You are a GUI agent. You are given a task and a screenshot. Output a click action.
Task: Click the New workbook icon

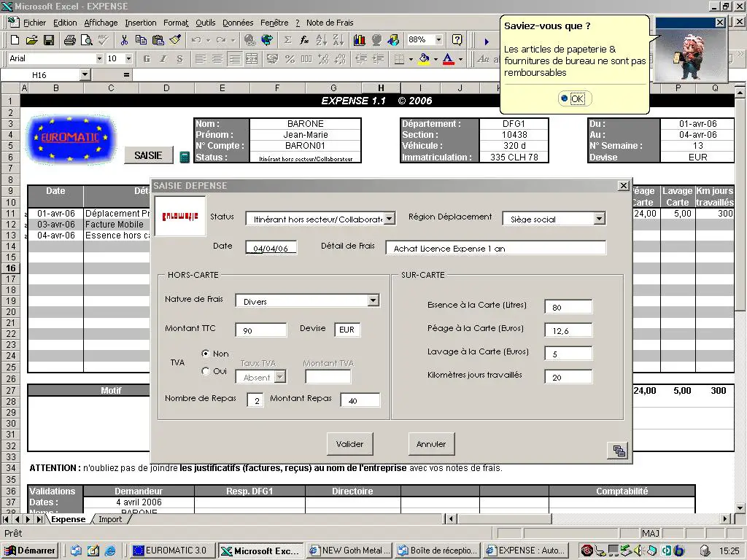[x=15, y=41]
